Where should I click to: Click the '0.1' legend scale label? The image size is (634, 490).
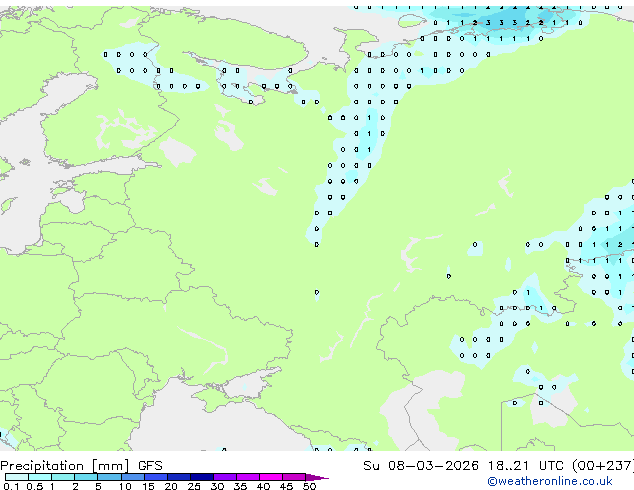point(11,486)
